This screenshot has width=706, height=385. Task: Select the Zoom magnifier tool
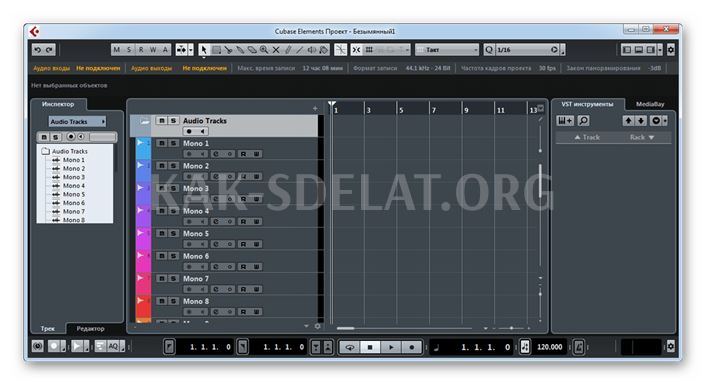264,50
